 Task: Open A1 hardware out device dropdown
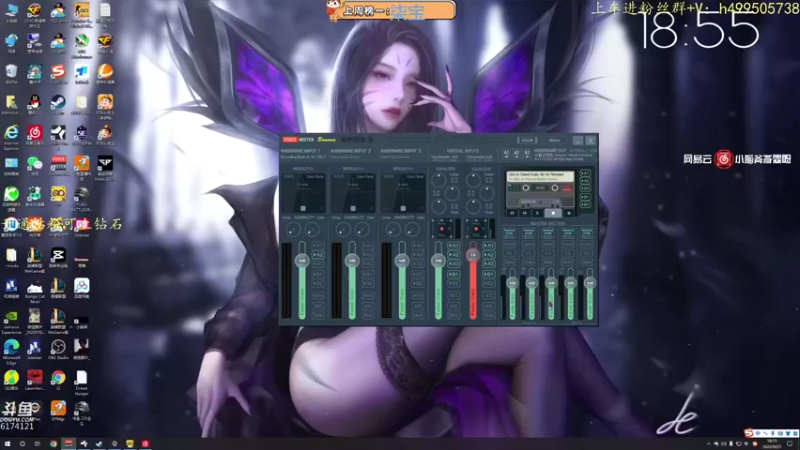pyautogui.click(x=506, y=153)
